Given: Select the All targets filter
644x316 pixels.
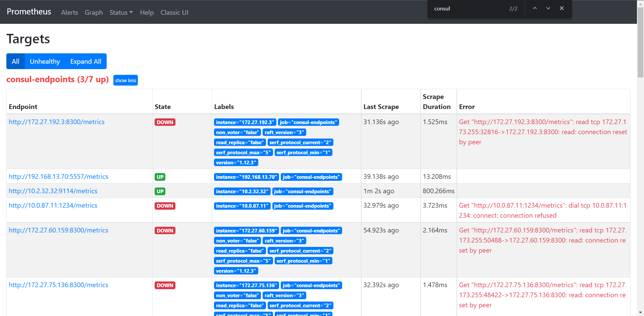Looking at the screenshot, I should tap(15, 61).
